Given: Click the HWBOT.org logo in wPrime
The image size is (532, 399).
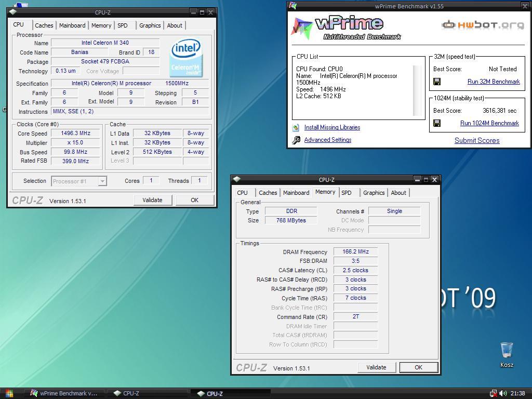Looking at the screenshot, I should coord(483,25).
